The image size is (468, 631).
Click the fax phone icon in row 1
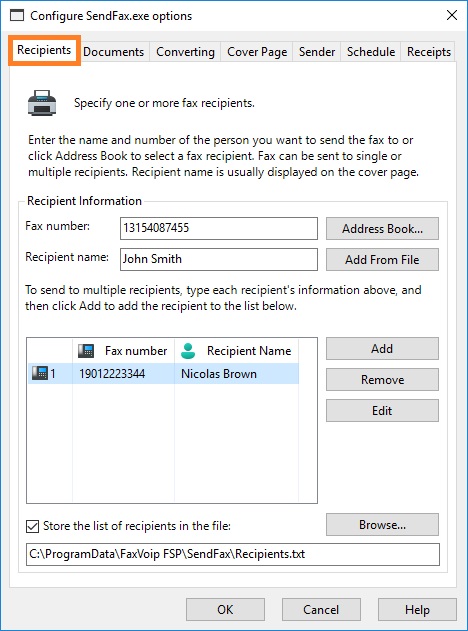pos(39,373)
